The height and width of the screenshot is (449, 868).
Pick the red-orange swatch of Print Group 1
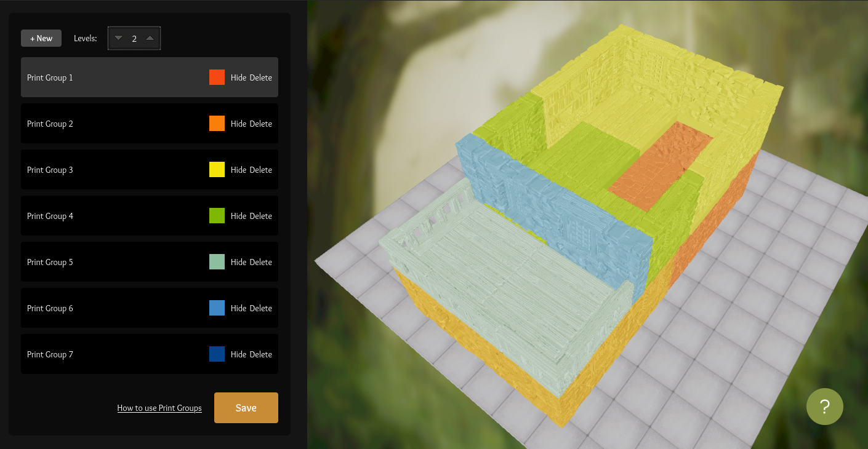(x=217, y=77)
